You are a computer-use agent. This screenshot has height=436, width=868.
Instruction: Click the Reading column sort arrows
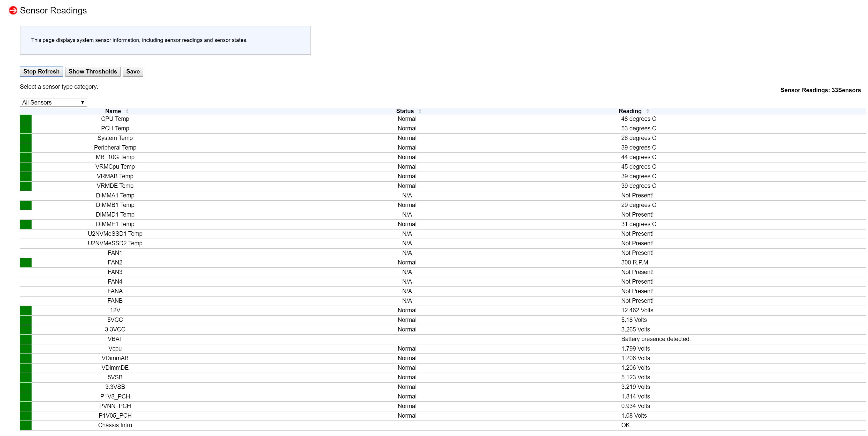[x=648, y=111]
